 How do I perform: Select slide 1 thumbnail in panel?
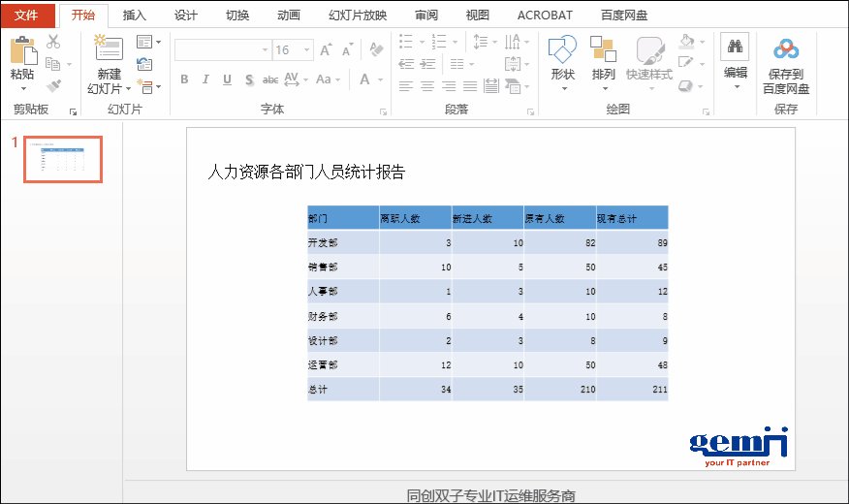coord(63,159)
